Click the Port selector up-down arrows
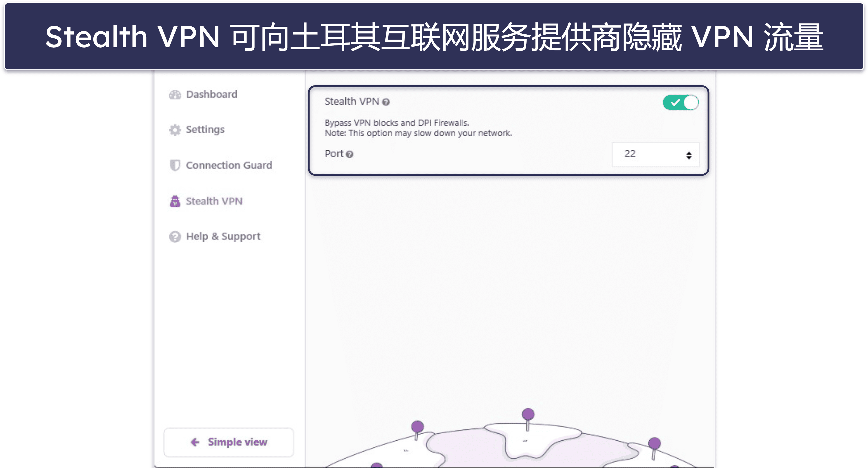The height and width of the screenshot is (468, 868). coord(689,155)
